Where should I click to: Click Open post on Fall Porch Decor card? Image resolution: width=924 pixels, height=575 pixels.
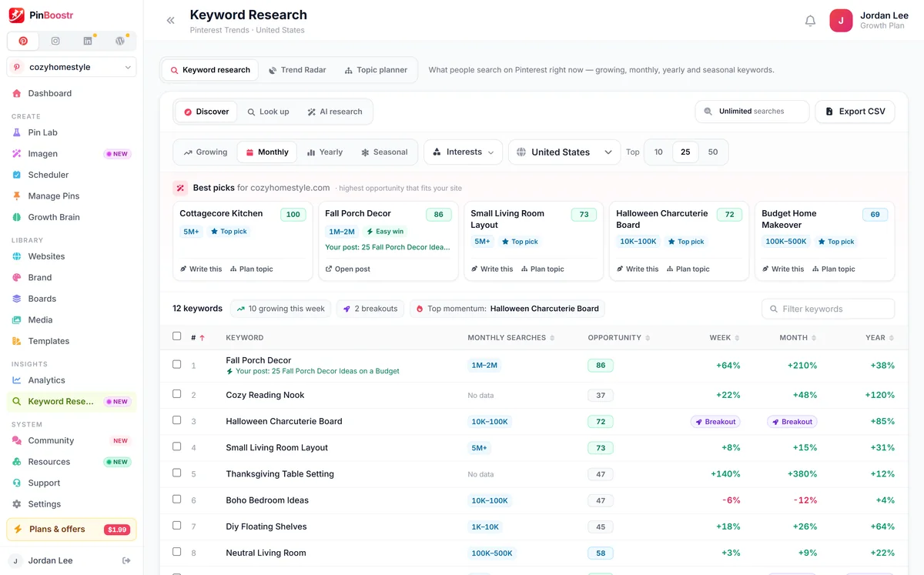[x=347, y=269]
